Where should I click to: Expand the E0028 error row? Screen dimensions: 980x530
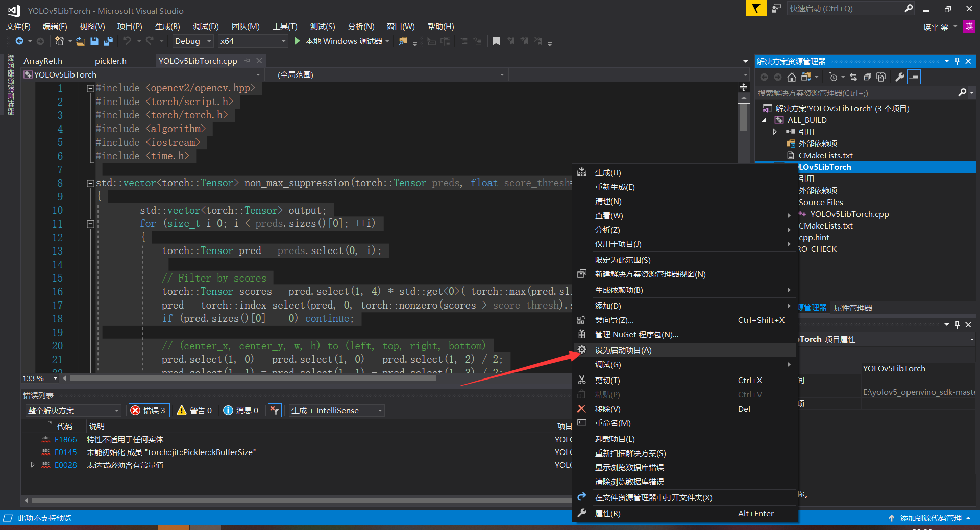(33, 465)
